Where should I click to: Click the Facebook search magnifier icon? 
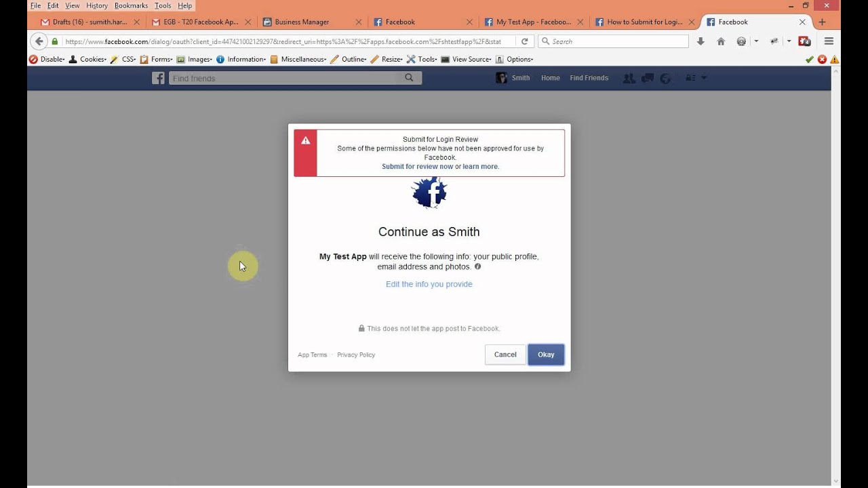(x=409, y=78)
